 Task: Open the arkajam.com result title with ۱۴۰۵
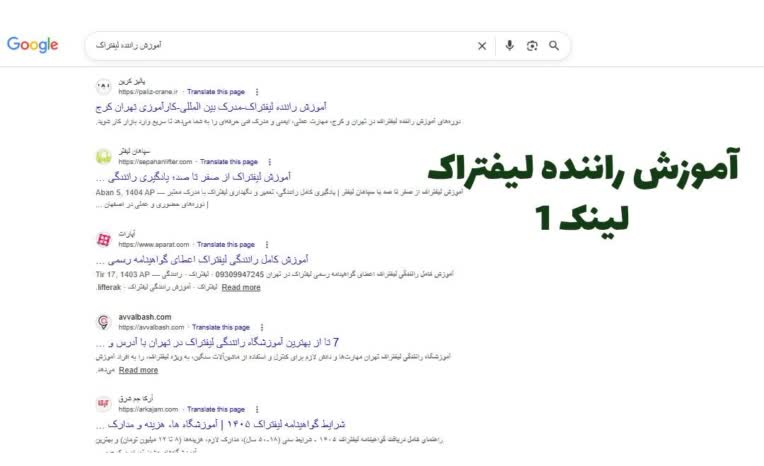click(x=220, y=424)
